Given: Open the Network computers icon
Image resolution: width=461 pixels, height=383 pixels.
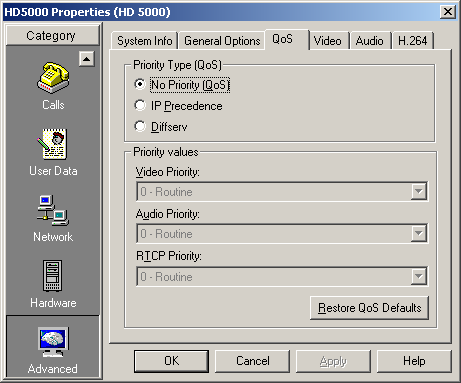Looking at the screenshot, I should 53,210.
